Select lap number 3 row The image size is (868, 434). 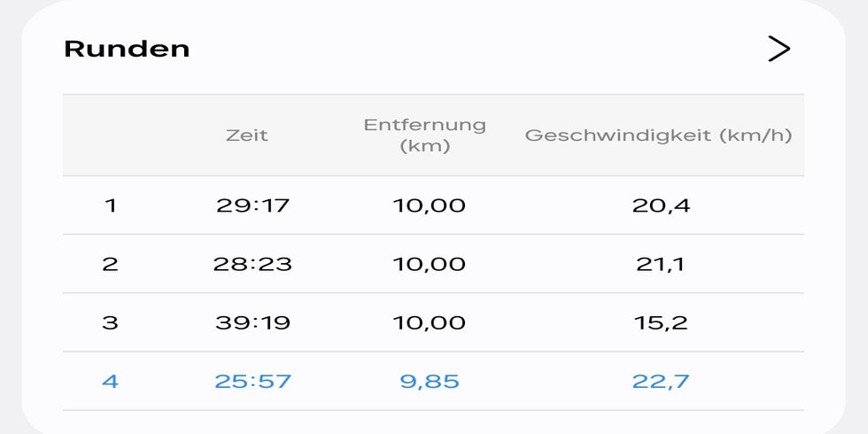pos(110,322)
